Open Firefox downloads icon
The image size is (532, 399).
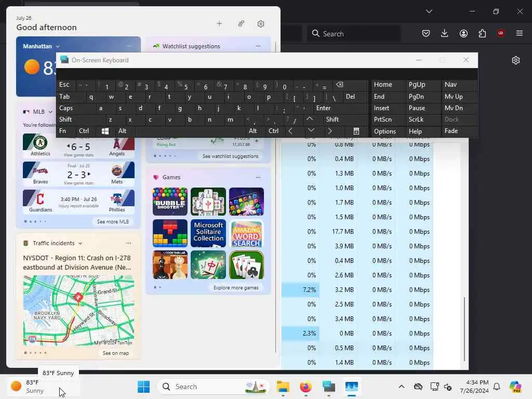coord(445,33)
